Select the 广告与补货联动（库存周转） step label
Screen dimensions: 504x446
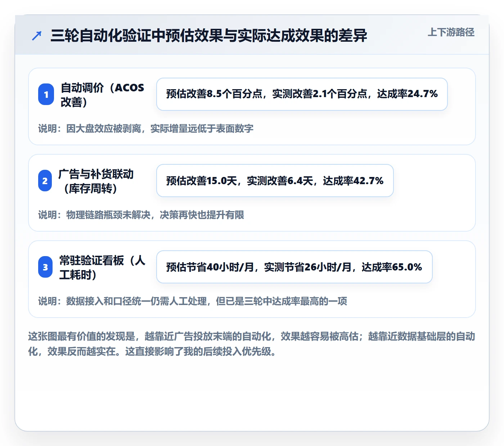(x=96, y=181)
